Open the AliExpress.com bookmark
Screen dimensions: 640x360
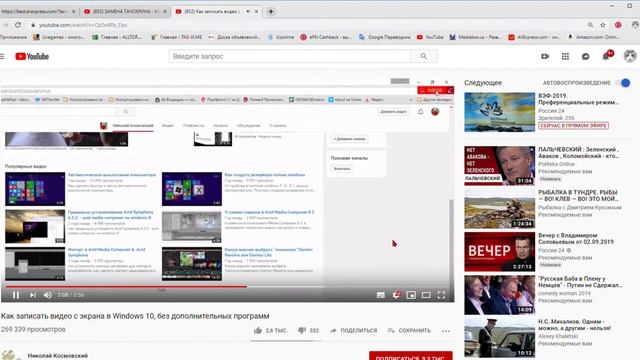coord(534,37)
